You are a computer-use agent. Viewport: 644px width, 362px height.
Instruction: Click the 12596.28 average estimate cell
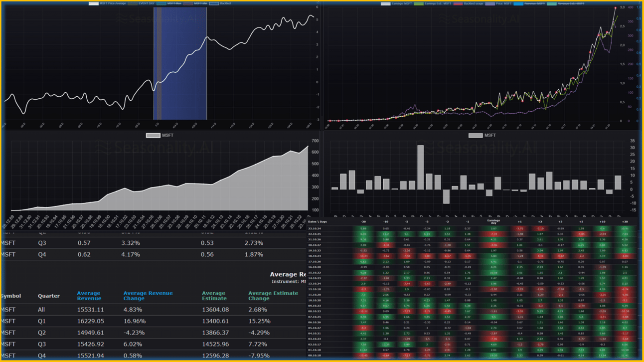[x=215, y=356]
